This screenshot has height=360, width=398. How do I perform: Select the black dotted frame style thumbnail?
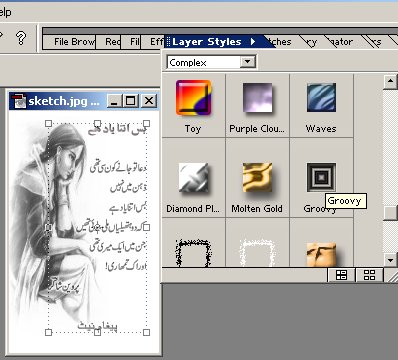pos(193,253)
